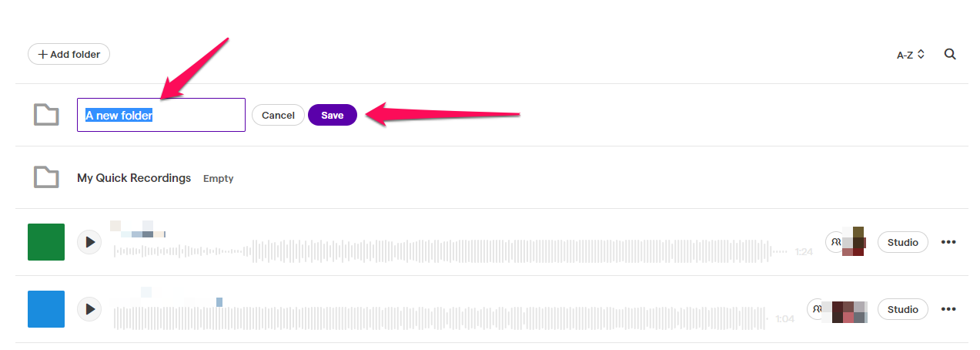
Task: Click participants icon on first recording
Action: pyautogui.click(x=836, y=242)
